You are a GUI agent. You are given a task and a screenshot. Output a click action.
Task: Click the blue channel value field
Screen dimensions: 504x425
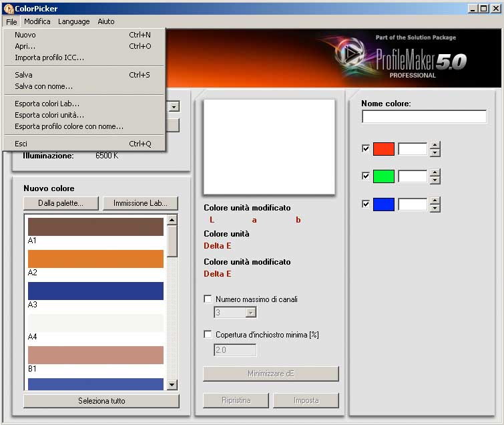[413, 204]
